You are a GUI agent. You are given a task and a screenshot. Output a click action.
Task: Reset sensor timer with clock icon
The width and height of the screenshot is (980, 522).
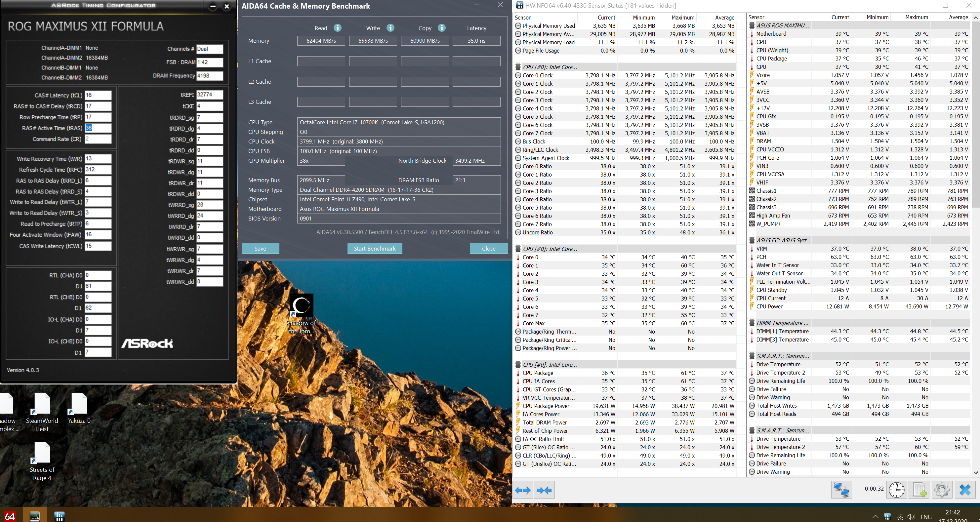coord(896,490)
